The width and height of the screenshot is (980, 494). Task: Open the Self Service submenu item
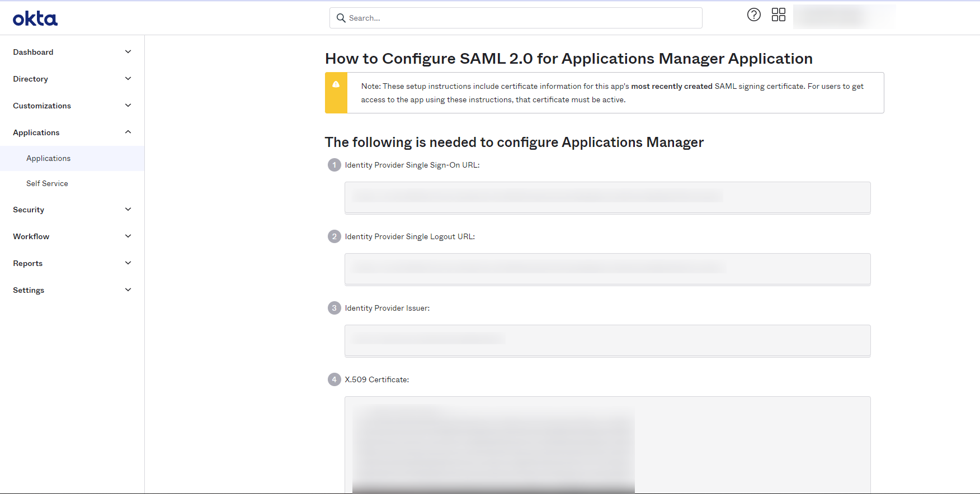coord(47,184)
